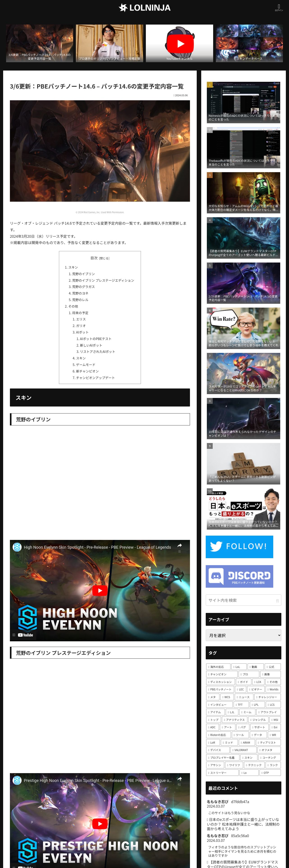Open ranked article 2 about Thebausffs ADC

coord(243,148)
